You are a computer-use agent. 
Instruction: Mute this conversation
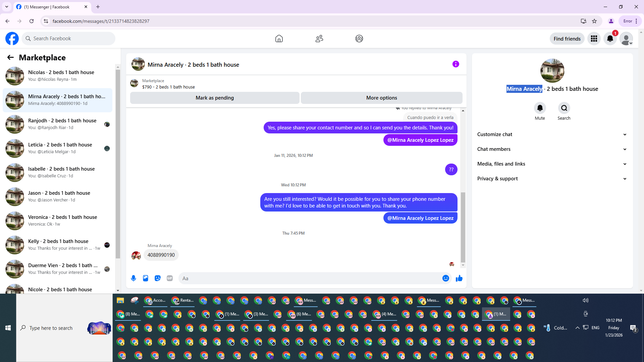click(x=540, y=108)
